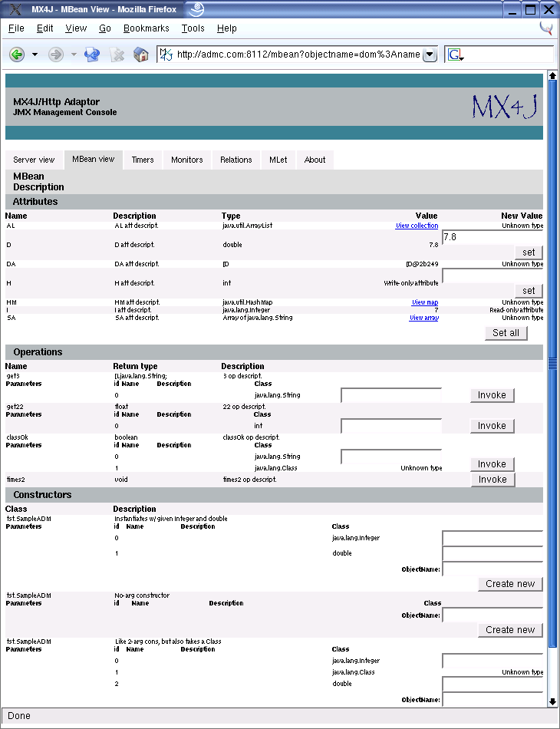Invoke the classOk operation
The image size is (560, 729).
click(x=492, y=464)
